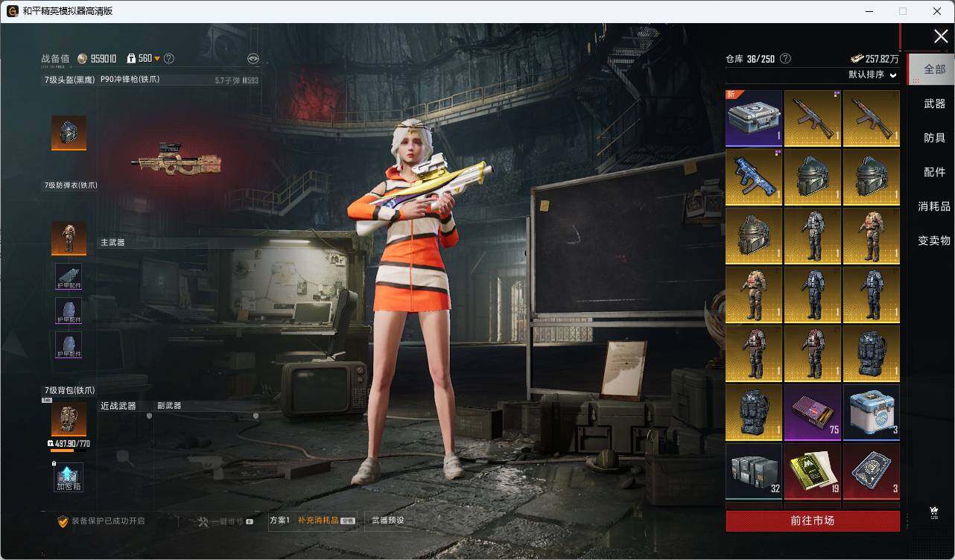Viewport: 955px width, 560px height.
Task: Open the third 护甲配件 armor attachment slot
Action: 69,345
